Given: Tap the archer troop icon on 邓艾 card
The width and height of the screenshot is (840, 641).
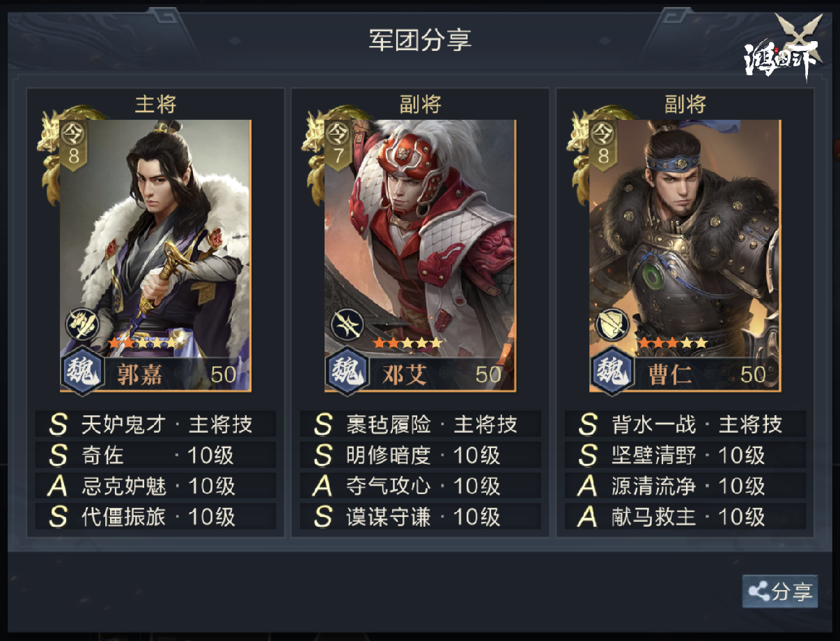Looking at the screenshot, I should pyautogui.click(x=347, y=324).
